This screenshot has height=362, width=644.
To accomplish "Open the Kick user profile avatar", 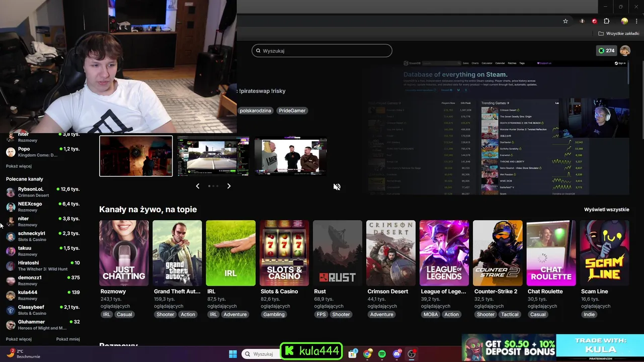I will [x=625, y=51].
